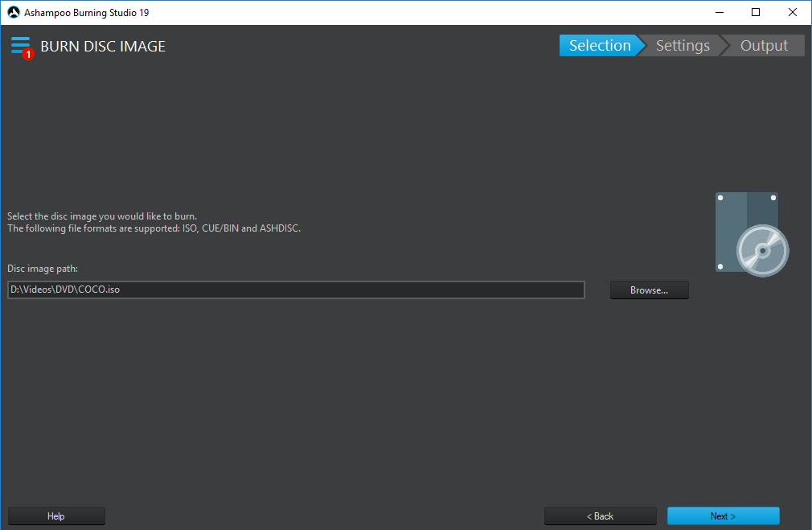Click the supported file formats line
Viewport: 812px width, 530px height.
tap(154, 228)
